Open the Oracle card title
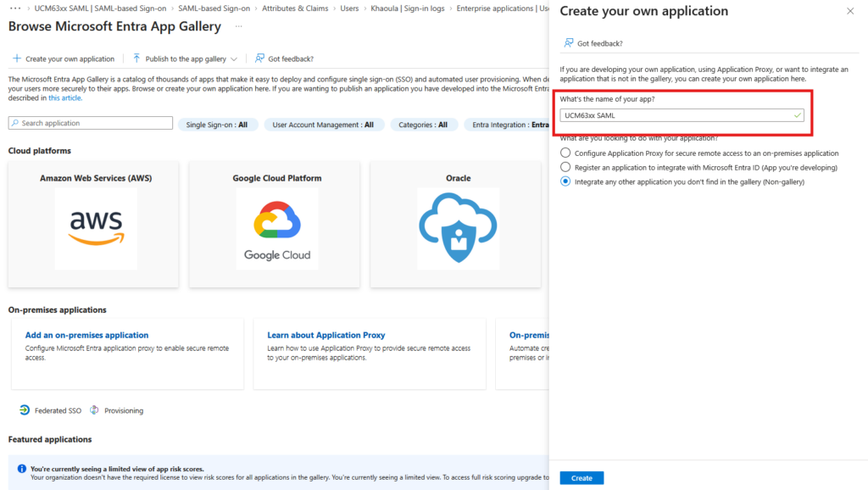This screenshot has height=490, width=868. (459, 178)
